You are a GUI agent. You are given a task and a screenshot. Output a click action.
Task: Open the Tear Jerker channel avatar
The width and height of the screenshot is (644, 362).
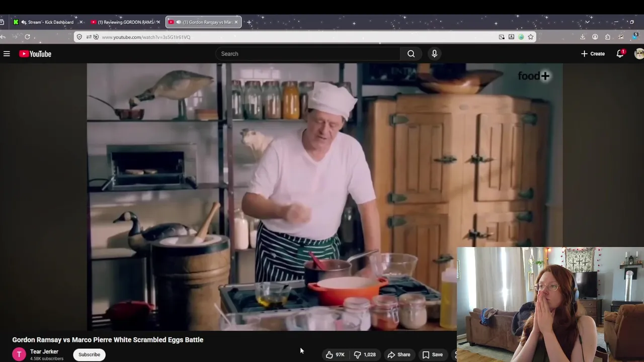click(19, 354)
